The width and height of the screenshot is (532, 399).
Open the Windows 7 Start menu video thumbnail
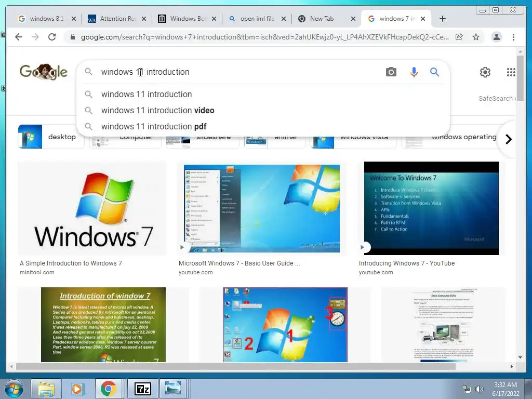(x=262, y=208)
